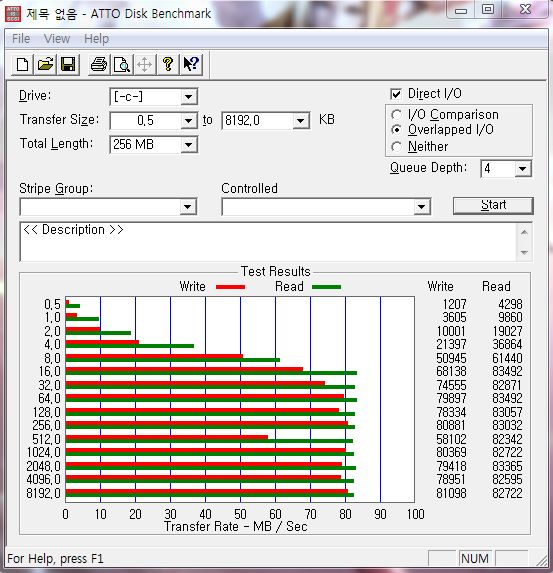Click the write value 1207
Screen dimensions: 553x573
tap(455, 304)
